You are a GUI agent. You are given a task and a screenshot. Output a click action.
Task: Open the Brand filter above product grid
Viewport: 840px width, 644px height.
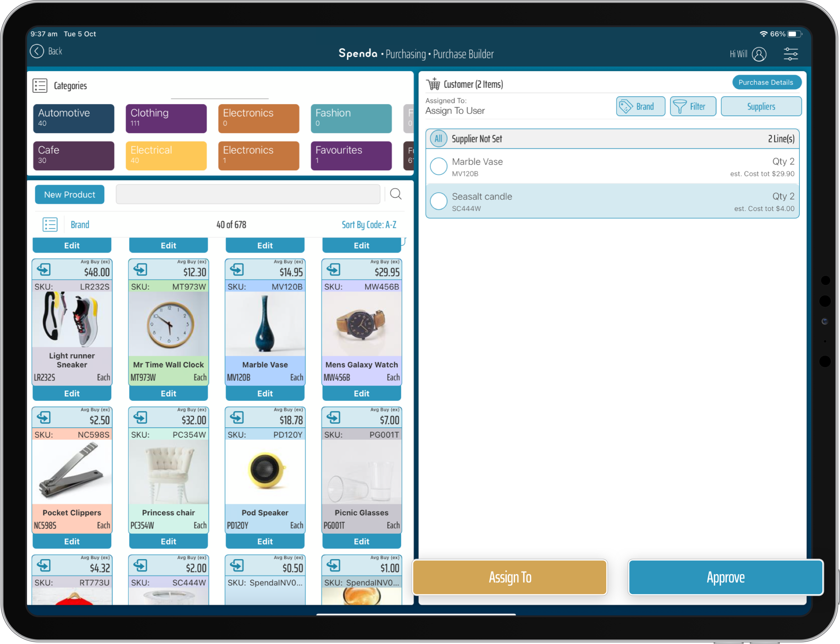(x=80, y=225)
